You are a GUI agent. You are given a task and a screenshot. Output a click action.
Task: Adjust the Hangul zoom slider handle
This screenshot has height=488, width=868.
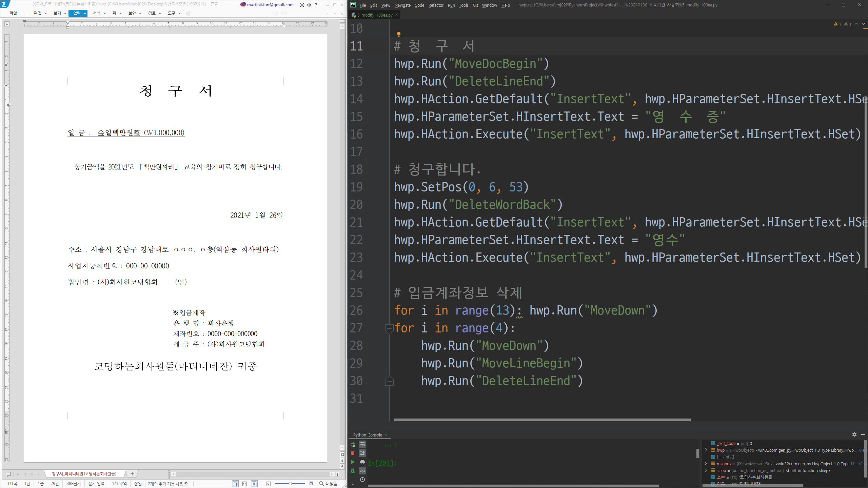coord(290,484)
